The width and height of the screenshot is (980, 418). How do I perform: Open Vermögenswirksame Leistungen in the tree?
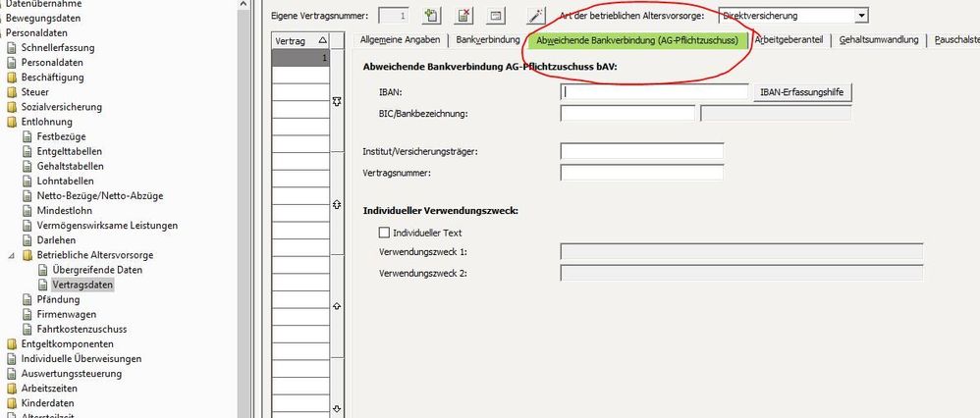coord(107,226)
